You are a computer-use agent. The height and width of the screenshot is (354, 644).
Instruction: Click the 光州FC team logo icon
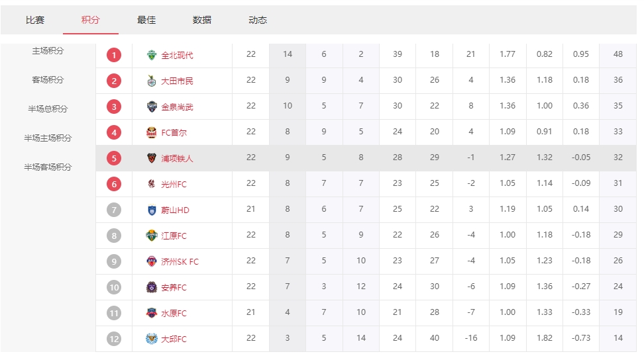152,184
